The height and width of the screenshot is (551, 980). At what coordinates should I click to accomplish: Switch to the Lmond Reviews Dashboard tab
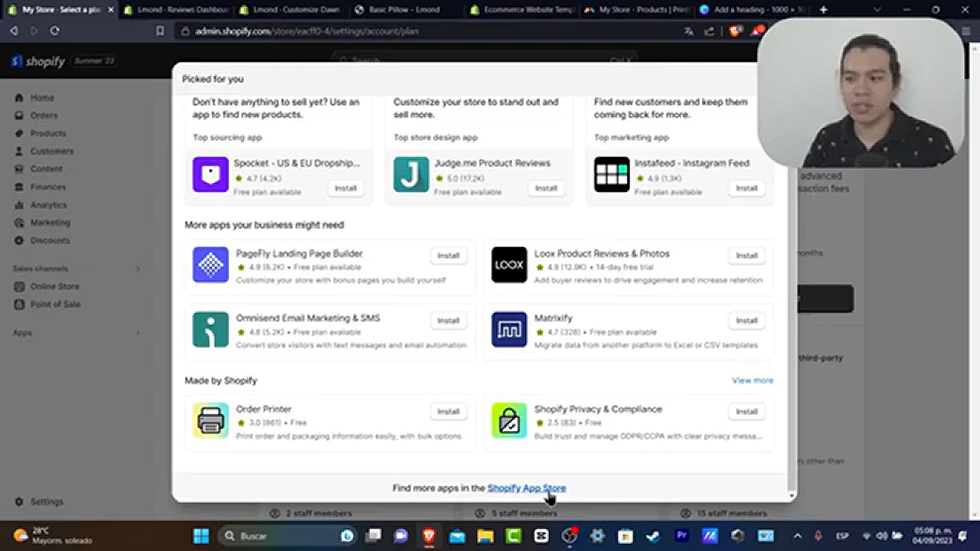coord(176,10)
